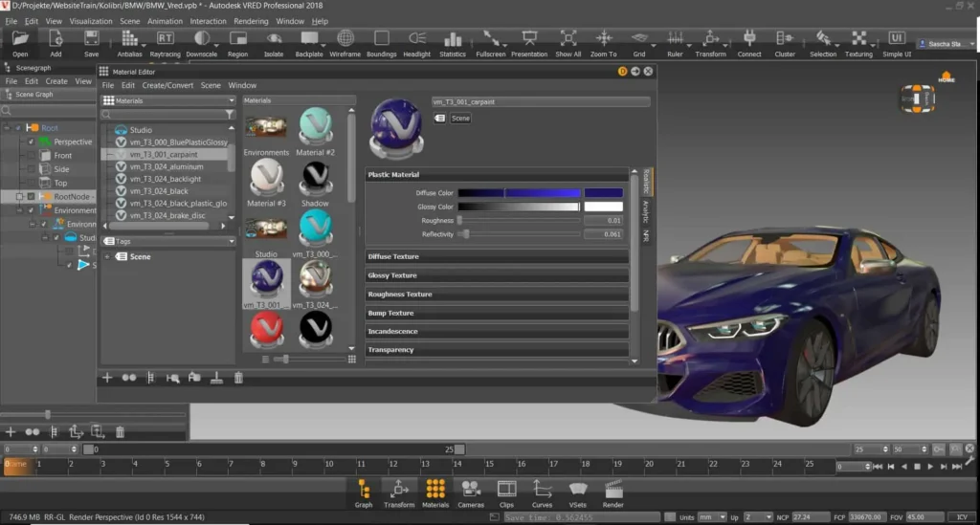This screenshot has width=980, height=525.
Task: Click the Diffuse Color blue swatch
Action: pyautogui.click(x=604, y=193)
